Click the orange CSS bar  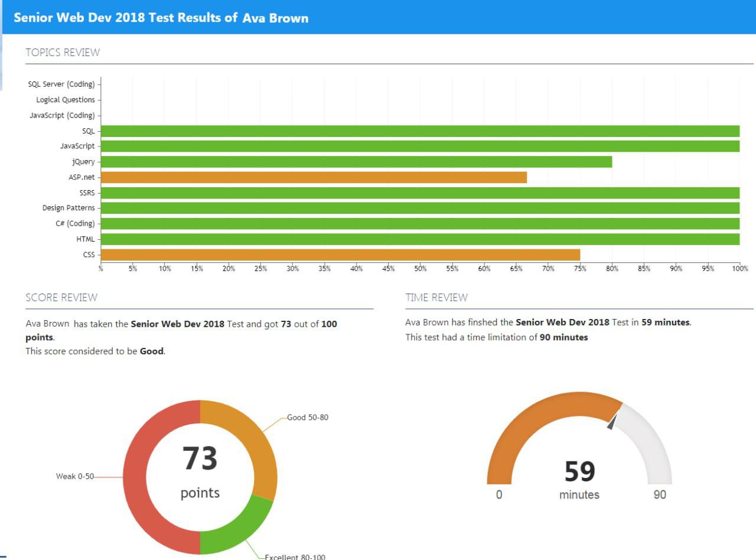tap(337, 253)
